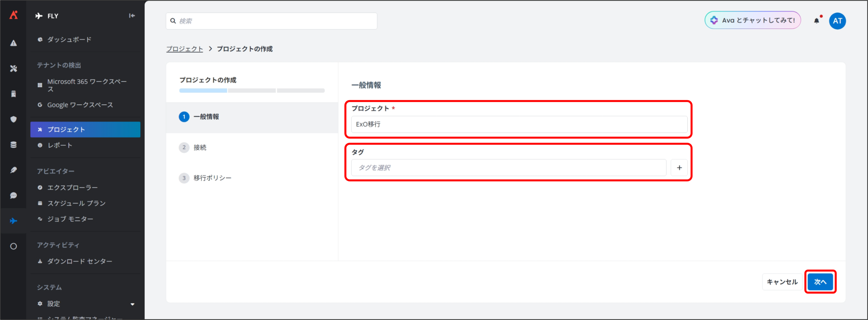Viewport: 868px width, 320px height.
Task: Click the database icon in left rail
Action: coord(14,145)
